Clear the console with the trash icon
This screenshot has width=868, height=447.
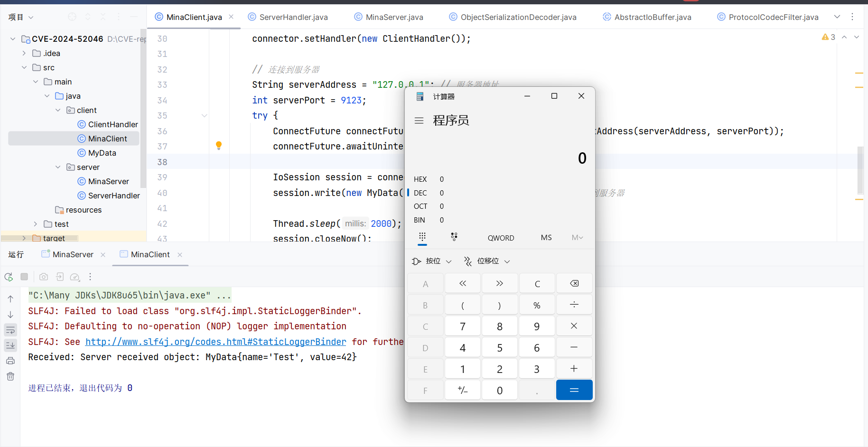point(10,377)
